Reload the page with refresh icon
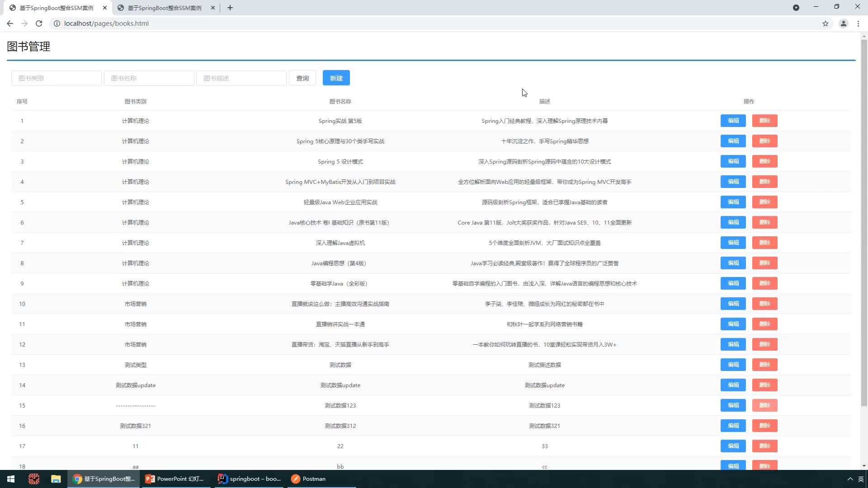 coord(39,23)
